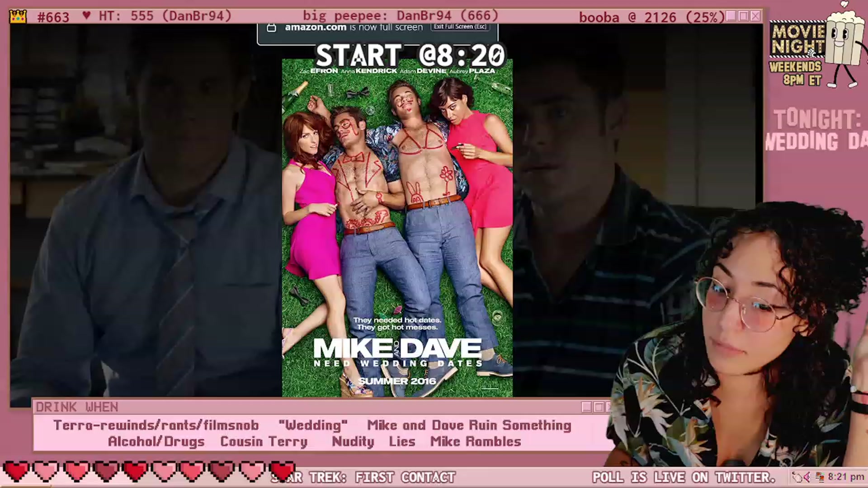Click the START @8:20 heading
The image size is (868, 488).
tap(410, 55)
